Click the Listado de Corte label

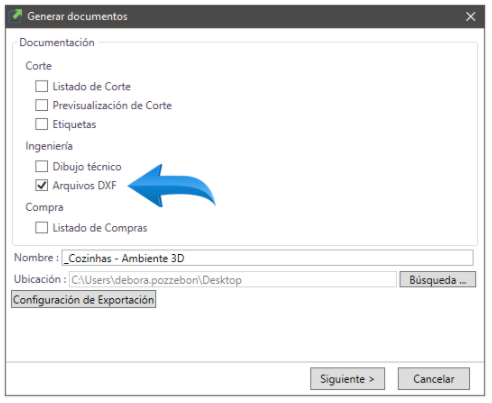tap(92, 86)
